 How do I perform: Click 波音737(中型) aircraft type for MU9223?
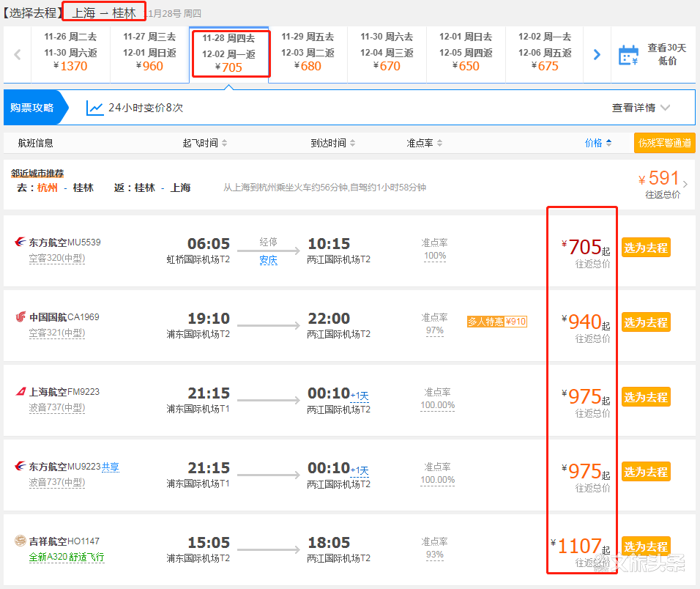56,482
